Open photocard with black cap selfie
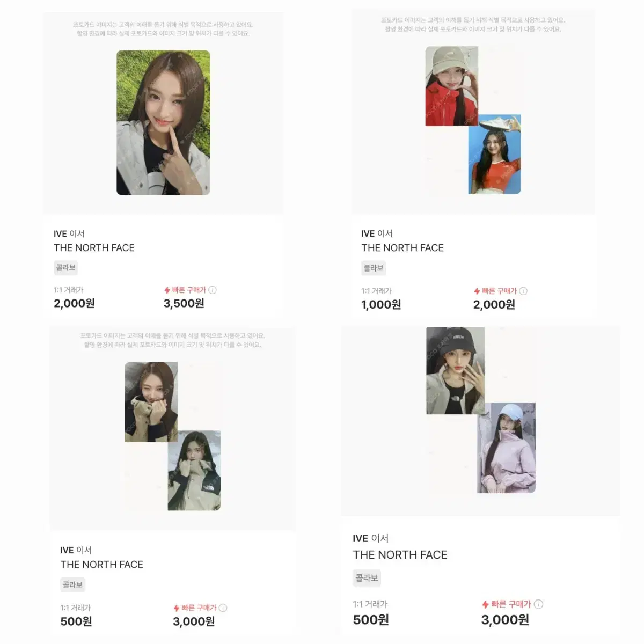The width and height of the screenshot is (644, 644). [x=456, y=371]
